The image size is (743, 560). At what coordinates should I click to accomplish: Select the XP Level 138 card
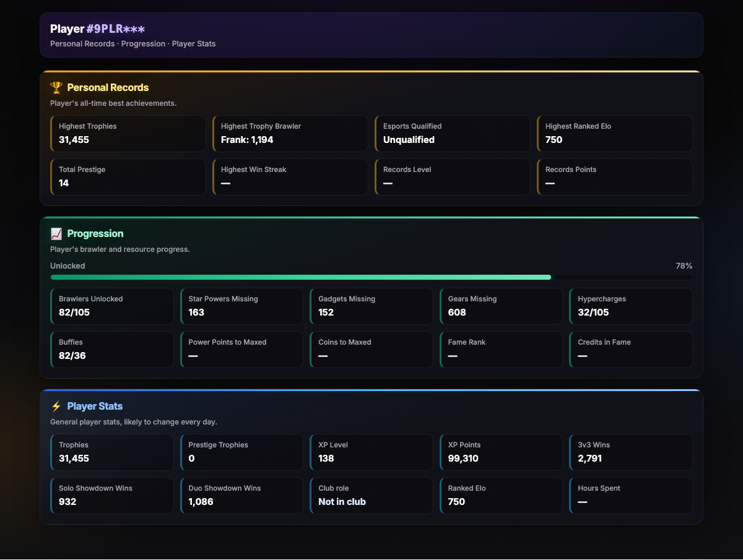coord(371,452)
